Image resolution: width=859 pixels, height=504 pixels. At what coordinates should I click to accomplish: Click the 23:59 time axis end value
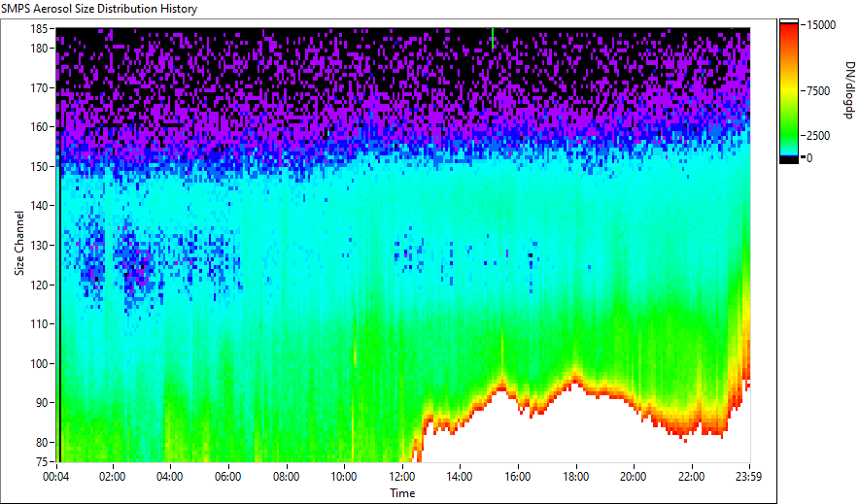coord(748,477)
